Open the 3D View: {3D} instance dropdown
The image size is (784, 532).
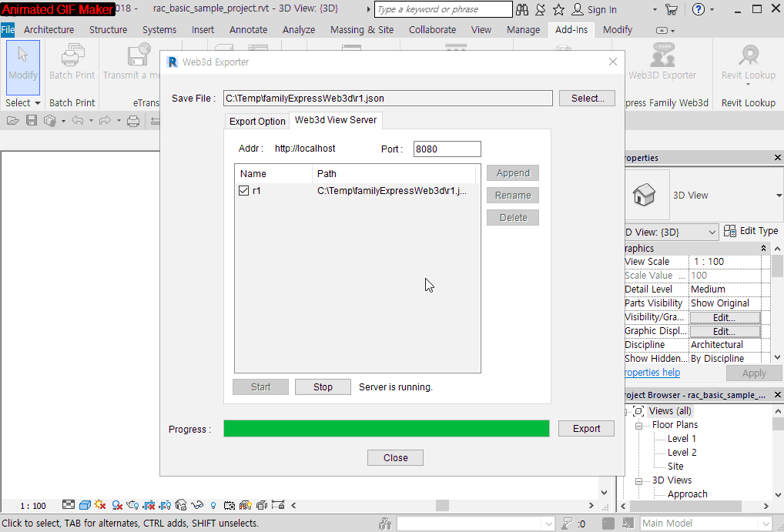click(x=712, y=232)
